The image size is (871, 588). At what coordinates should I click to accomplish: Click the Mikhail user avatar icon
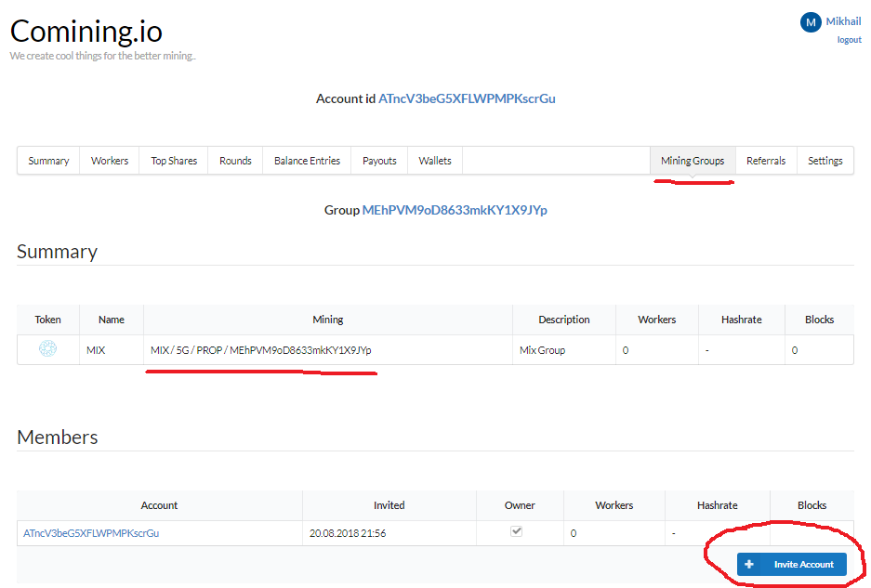point(811,22)
